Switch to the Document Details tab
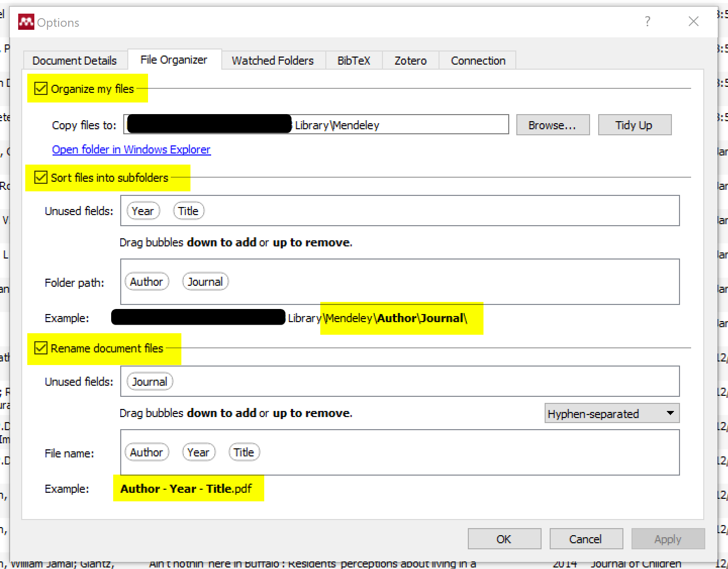This screenshot has width=728, height=569. (75, 61)
